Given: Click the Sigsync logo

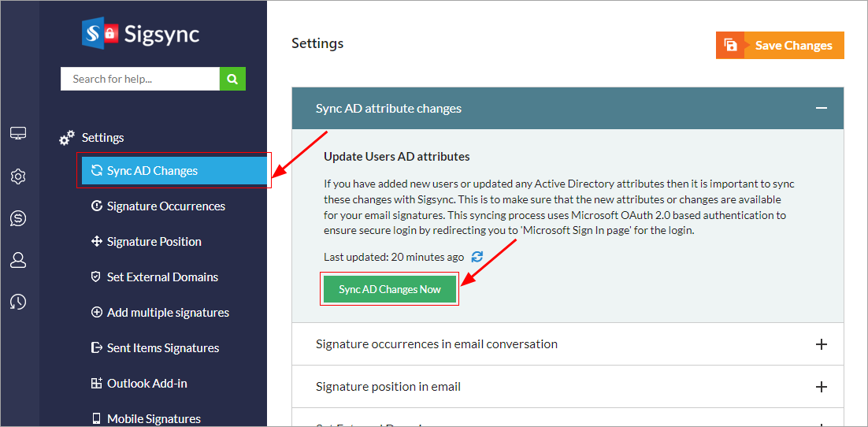Looking at the screenshot, I should 141,34.
